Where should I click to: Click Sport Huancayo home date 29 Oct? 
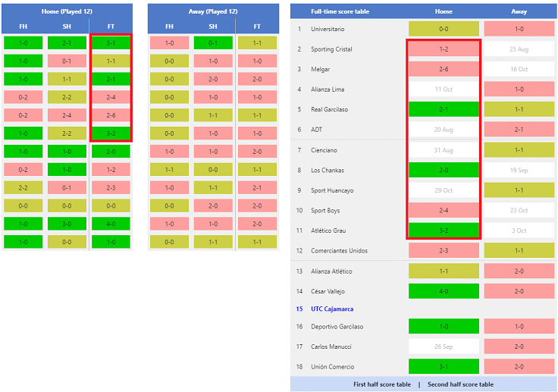click(444, 190)
